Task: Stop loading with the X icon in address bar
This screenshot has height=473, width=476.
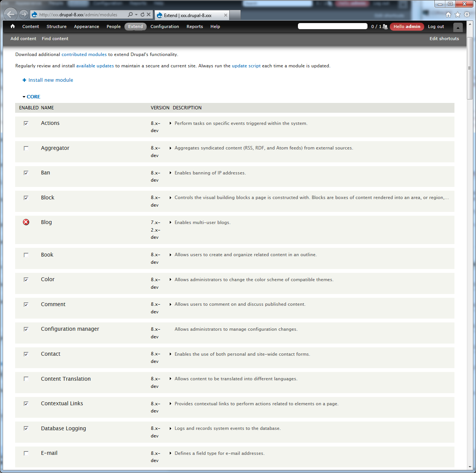Action: click(x=149, y=14)
